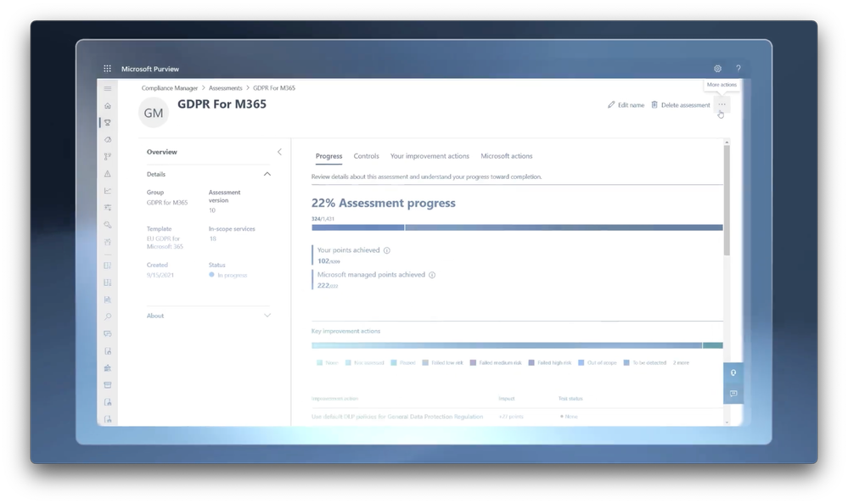Click the scrollbar down arrow
848x504 pixels.
click(727, 423)
